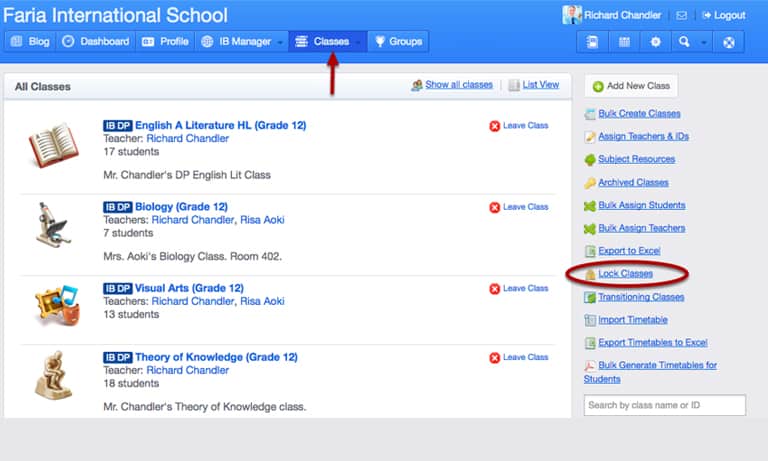This screenshot has height=461, width=768.
Task: Open the Blog tab
Action: click(30, 42)
